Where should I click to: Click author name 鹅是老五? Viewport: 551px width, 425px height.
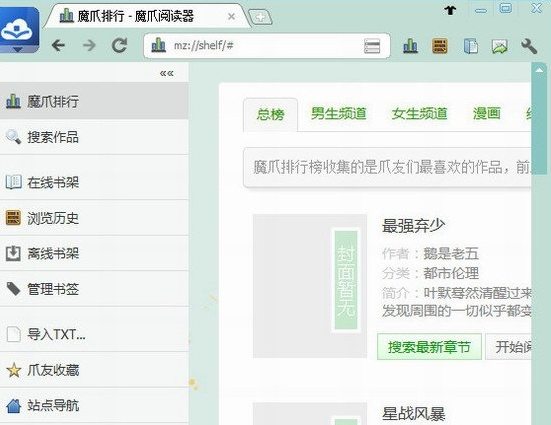point(451,253)
